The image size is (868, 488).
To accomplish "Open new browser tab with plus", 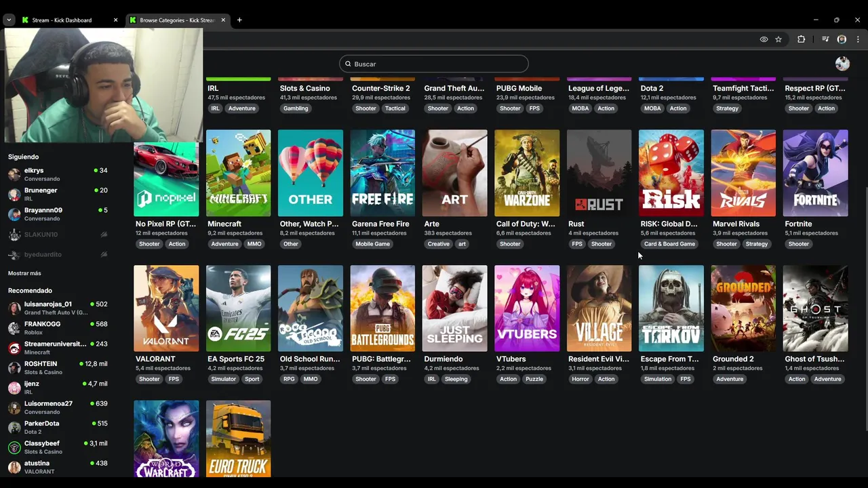I will [x=239, y=20].
